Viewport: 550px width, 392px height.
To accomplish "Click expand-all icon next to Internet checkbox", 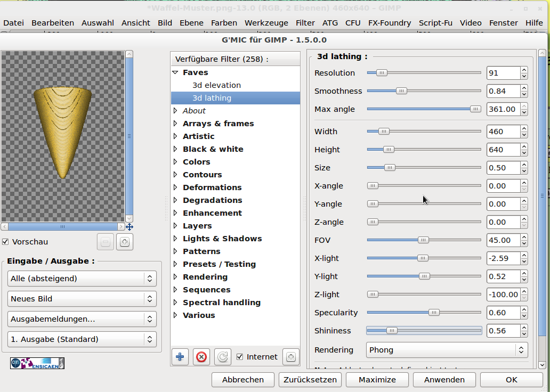I will [290, 357].
